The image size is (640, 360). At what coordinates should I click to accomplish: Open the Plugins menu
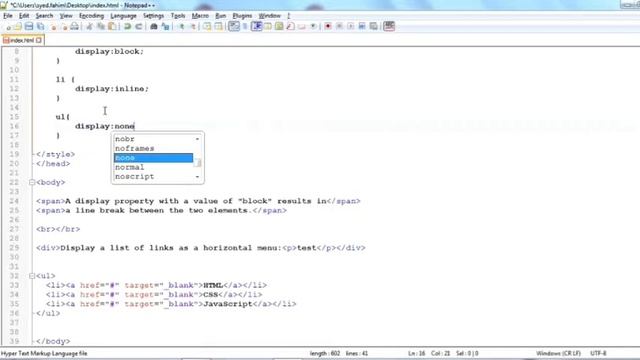(x=242, y=16)
